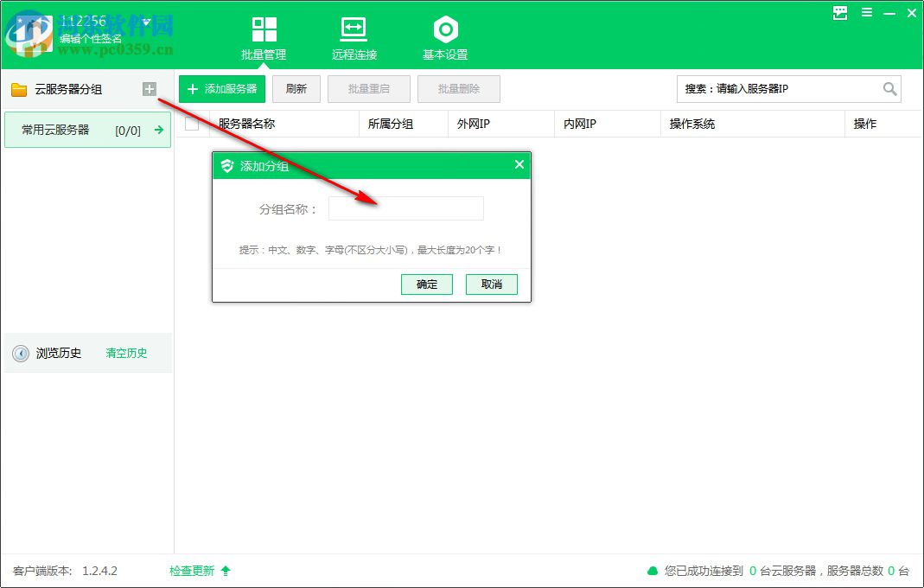
Task: Select the 远程连接 remote connection icon
Action: [x=354, y=28]
